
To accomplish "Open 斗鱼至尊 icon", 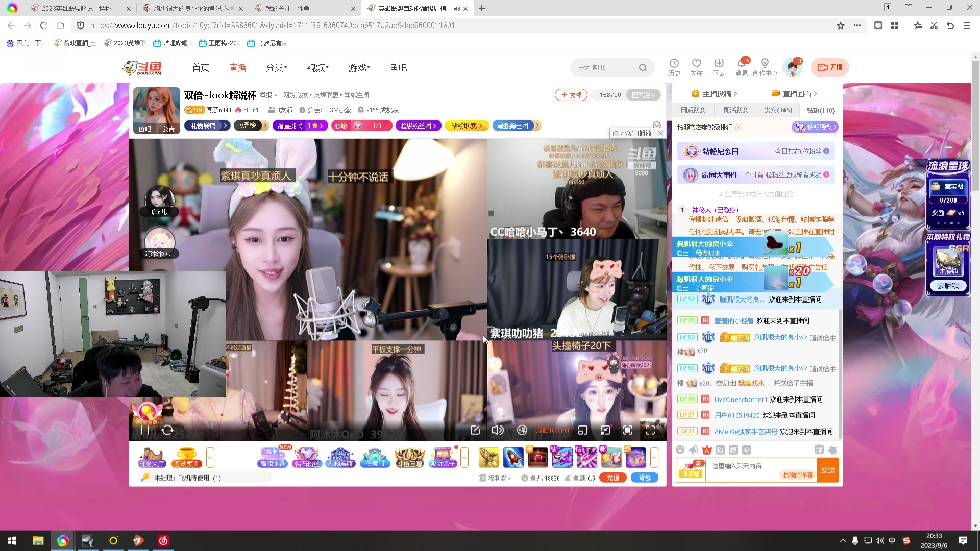I will 410,457.
